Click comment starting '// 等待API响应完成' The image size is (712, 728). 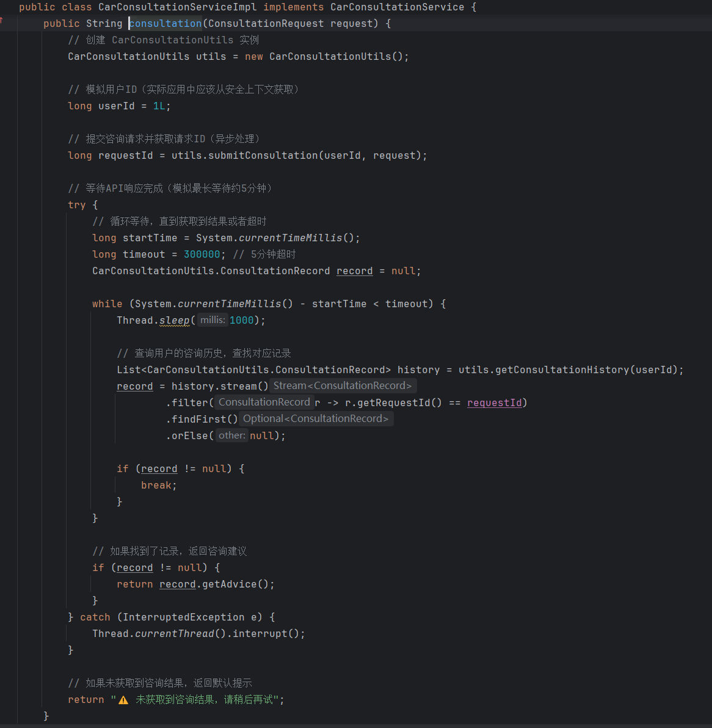(171, 188)
